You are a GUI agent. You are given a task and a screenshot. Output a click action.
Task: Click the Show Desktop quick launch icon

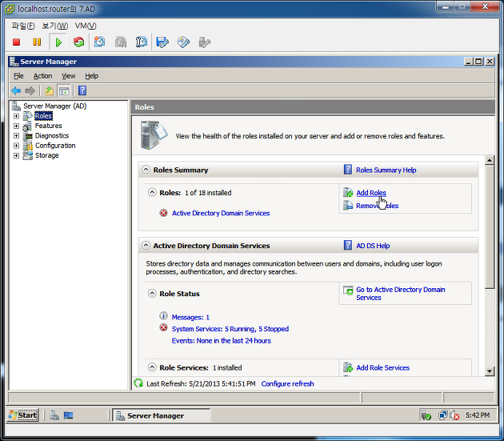(68, 415)
